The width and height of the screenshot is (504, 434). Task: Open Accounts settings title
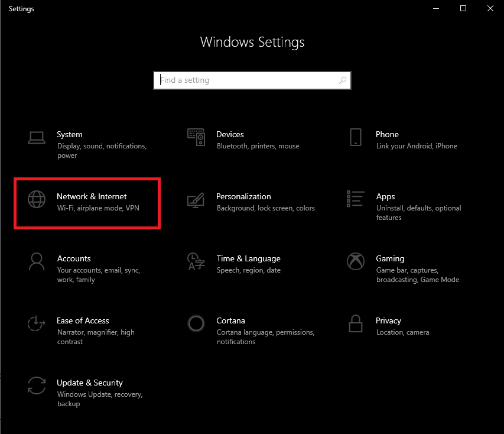coord(74,258)
